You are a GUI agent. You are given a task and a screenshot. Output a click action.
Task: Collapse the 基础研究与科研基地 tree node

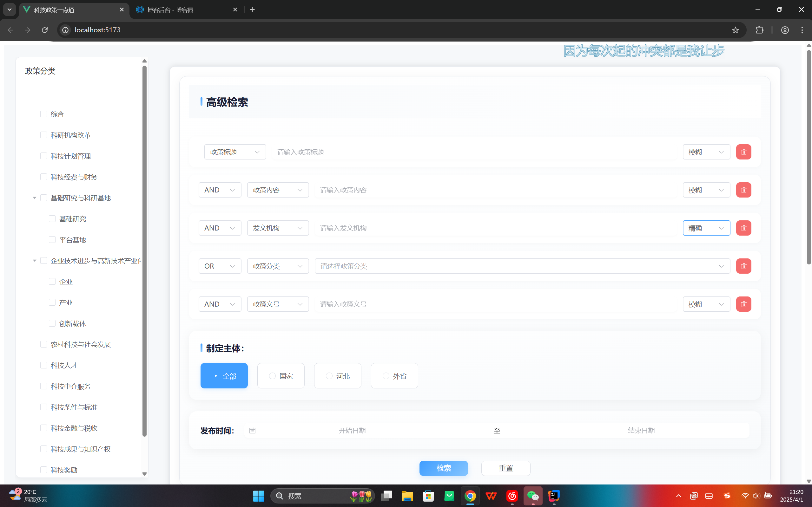pos(34,198)
